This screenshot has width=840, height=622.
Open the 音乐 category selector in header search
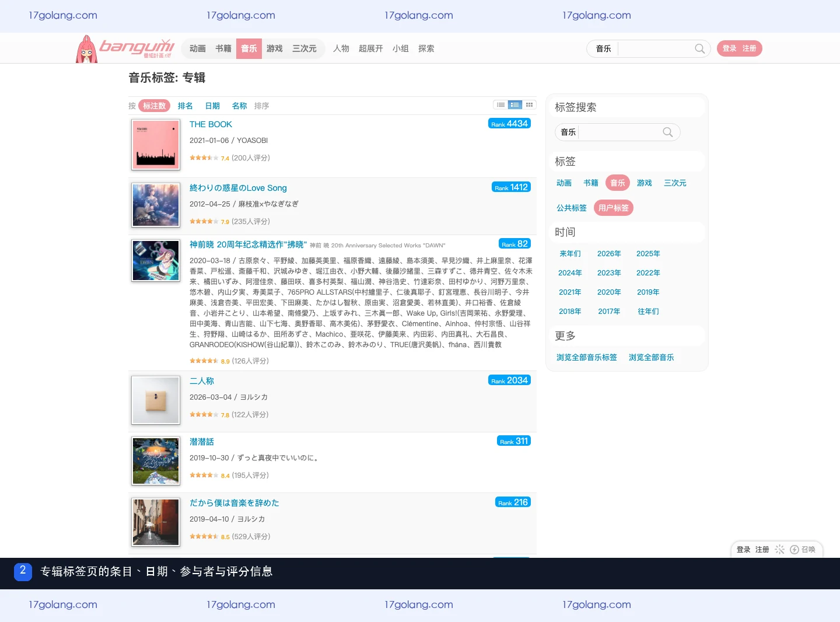pos(603,48)
